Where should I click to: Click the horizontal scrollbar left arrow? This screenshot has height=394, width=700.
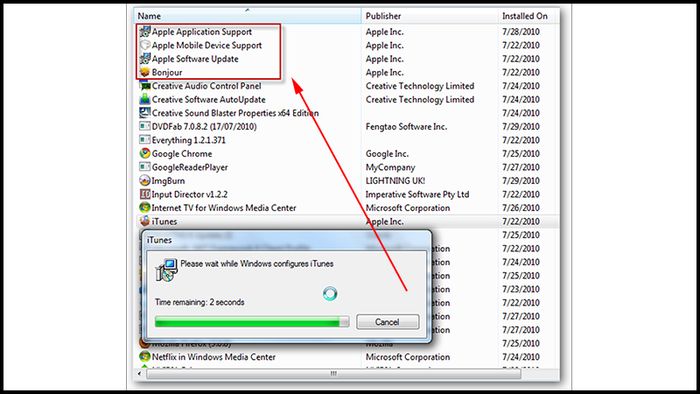[139, 373]
